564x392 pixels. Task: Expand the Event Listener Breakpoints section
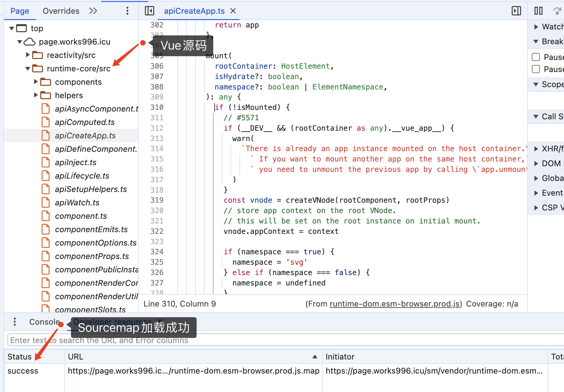(x=536, y=193)
